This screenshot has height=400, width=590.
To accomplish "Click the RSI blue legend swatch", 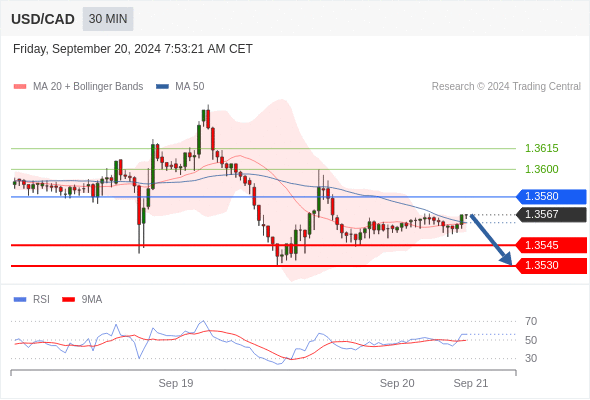I will pyautogui.click(x=20, y=300).
